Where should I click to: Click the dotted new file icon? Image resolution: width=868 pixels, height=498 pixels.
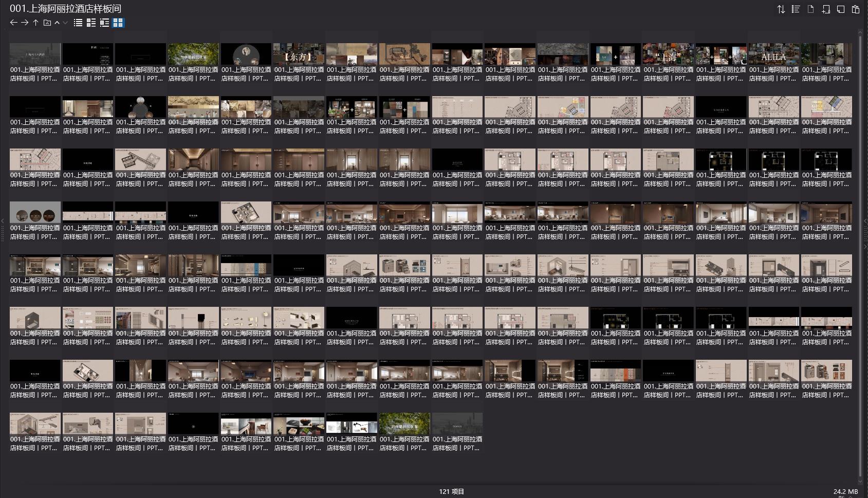pyautogui.click(x=810, y=9)
